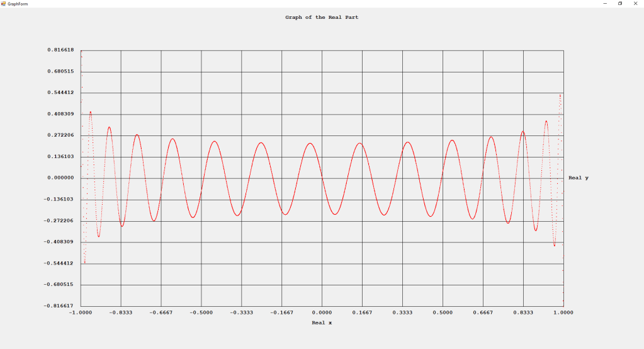Viewport: 644px width, 349px height.
Task: Select the -0.3333 x-axis tick label
Action: point(241,312)
